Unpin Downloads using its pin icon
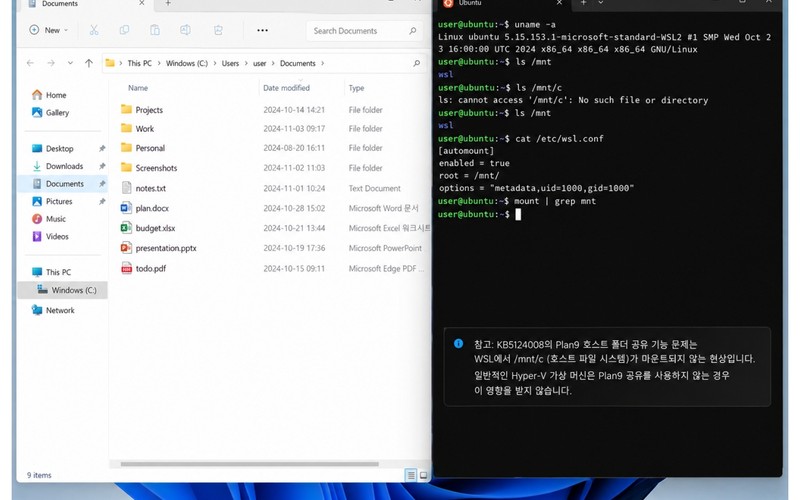The image size is (800, 500). click(102, 166)
